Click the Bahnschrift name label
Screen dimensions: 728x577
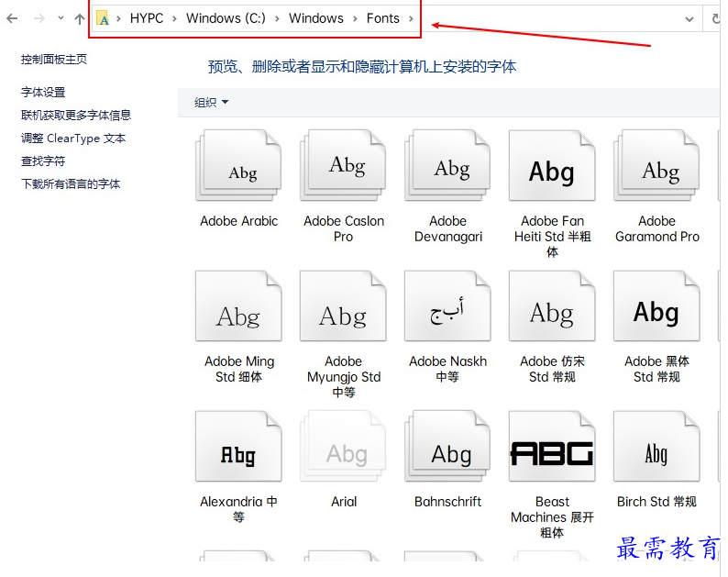pyautogui.click(x=447, y=502)
